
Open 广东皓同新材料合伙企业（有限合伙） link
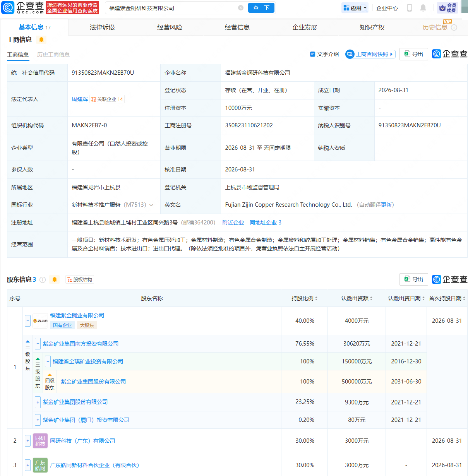(94, 465)
